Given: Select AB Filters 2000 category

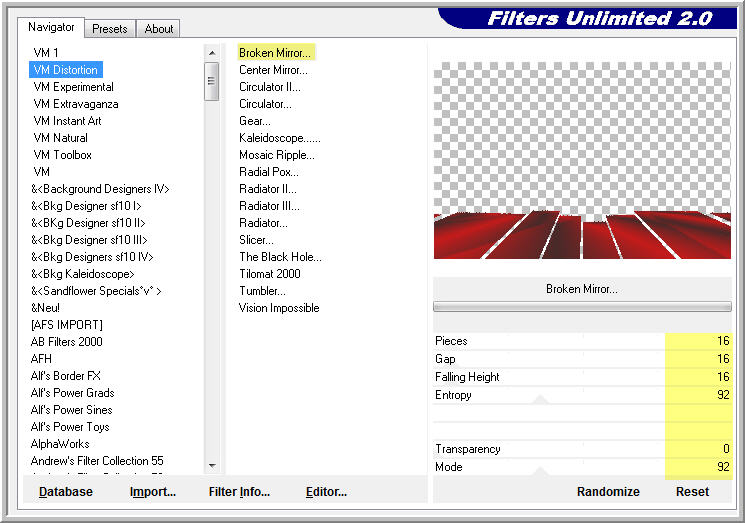Looking at the screenshot, I should (x=67, y=342).
